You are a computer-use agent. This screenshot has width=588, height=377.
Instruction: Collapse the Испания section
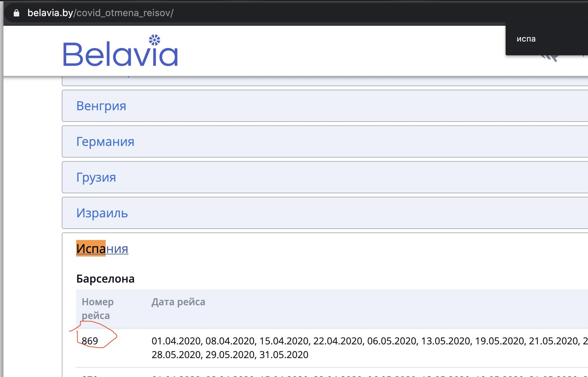pos(102,249)
